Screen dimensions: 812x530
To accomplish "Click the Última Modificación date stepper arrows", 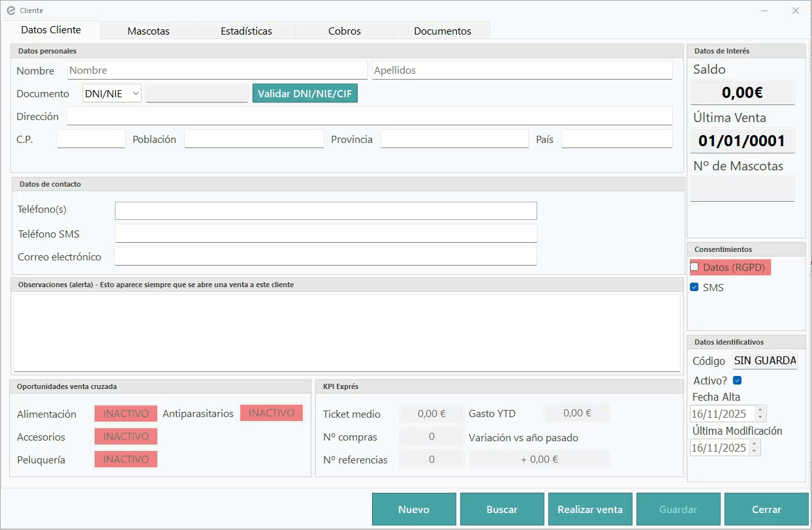I will pyautogui.click(x=755, y=448).
